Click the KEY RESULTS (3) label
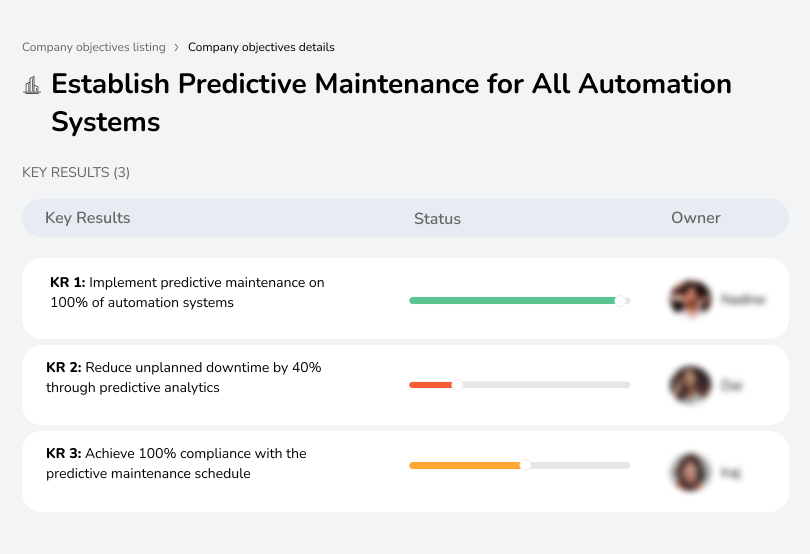 point(76,172)
